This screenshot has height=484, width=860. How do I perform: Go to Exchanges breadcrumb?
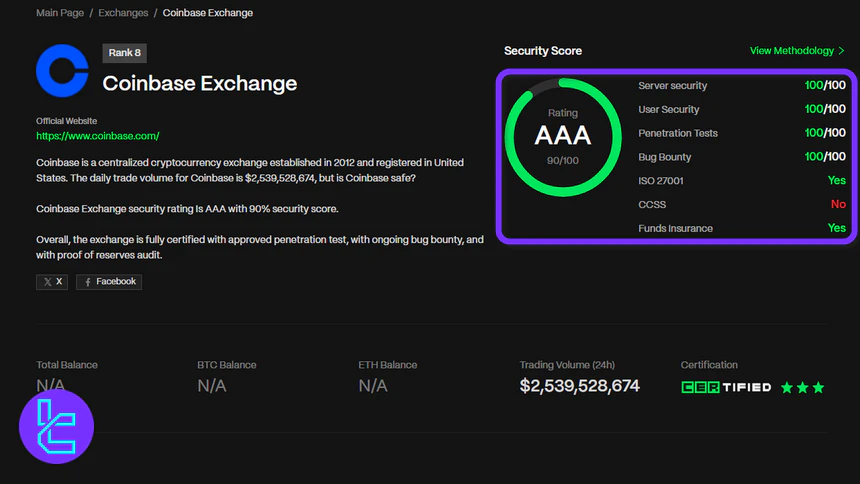pyautogui.click(x=123, y=13)
